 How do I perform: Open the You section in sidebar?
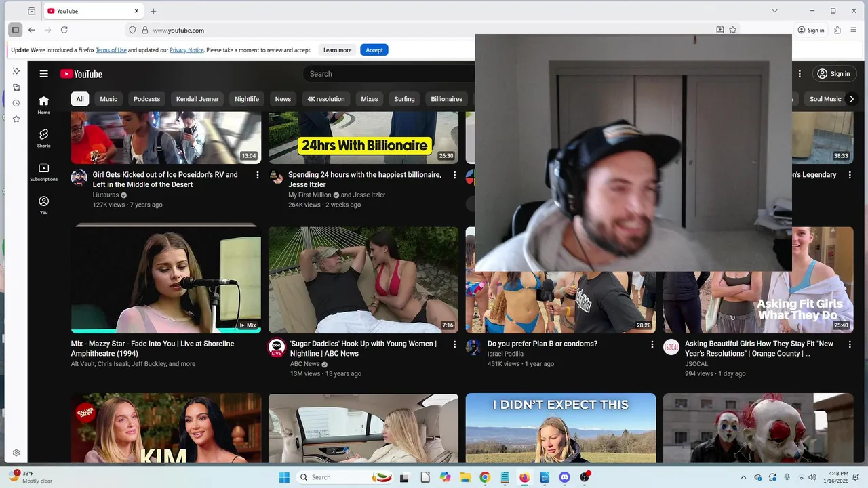click(43, 205)
